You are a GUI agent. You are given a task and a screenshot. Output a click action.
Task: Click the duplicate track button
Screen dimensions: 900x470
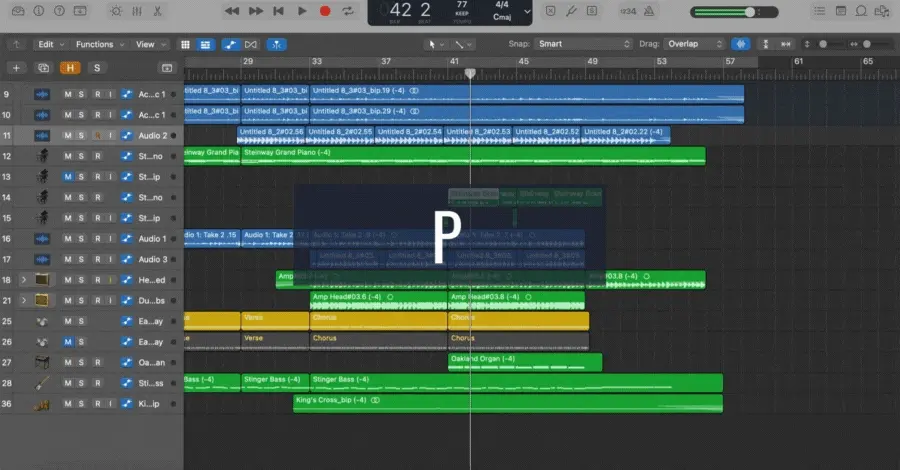tap(43, 68)
